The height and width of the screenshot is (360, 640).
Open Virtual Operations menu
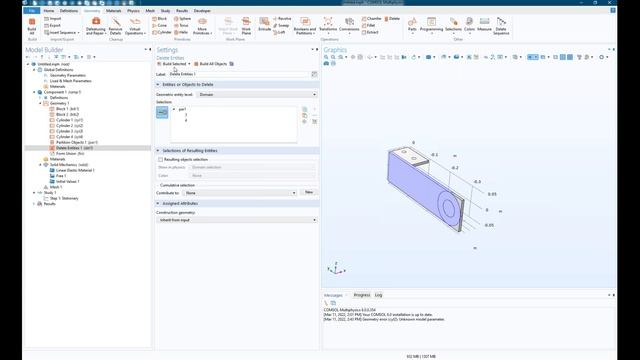pyautogui.click(x=135, y=26)
